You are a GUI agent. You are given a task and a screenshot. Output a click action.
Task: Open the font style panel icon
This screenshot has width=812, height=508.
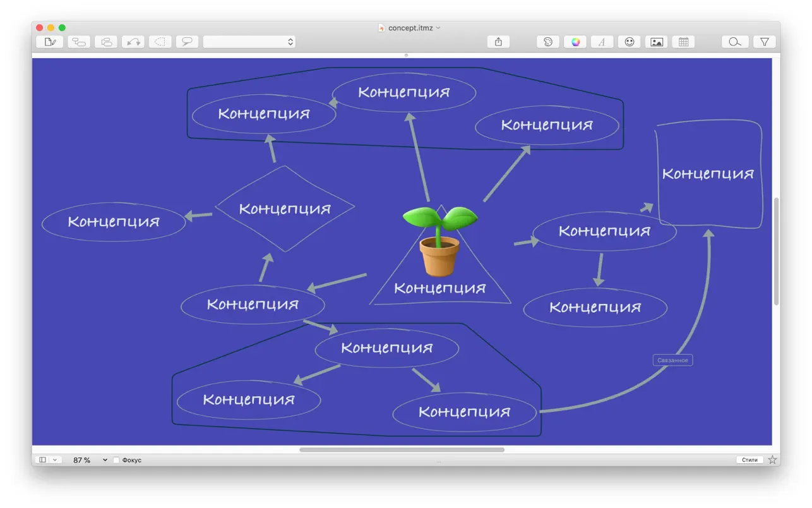pos(602,42)
